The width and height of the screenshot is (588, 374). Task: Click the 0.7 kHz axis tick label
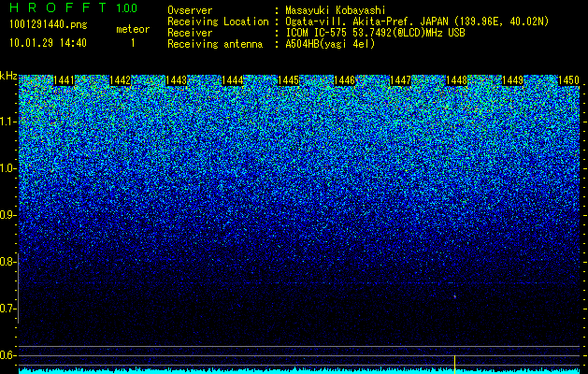7,309
